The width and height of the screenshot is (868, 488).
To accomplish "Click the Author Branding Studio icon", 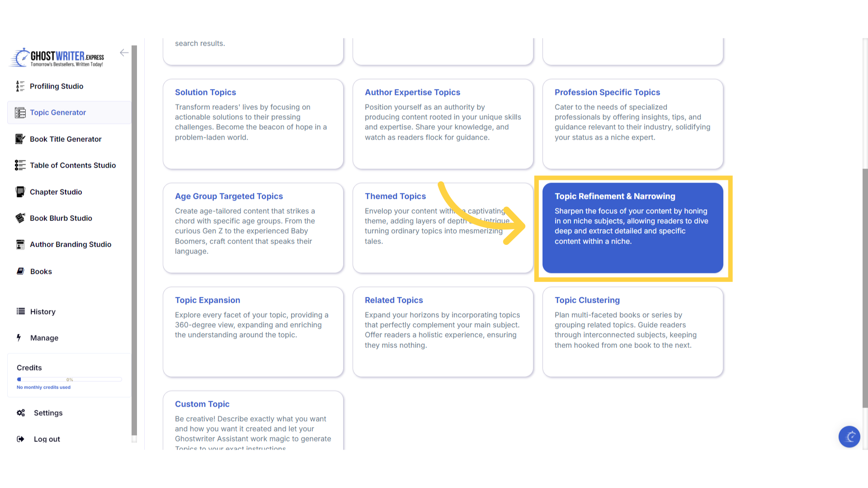I will point(20,244).
